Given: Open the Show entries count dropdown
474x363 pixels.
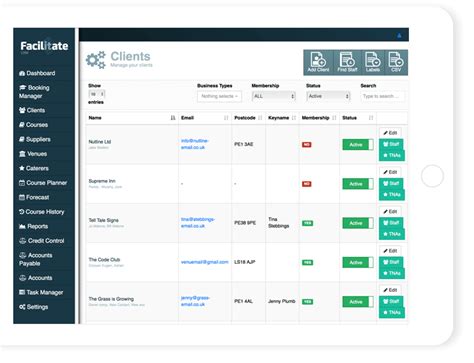Looking at the screenshot, I should (97, 94).
